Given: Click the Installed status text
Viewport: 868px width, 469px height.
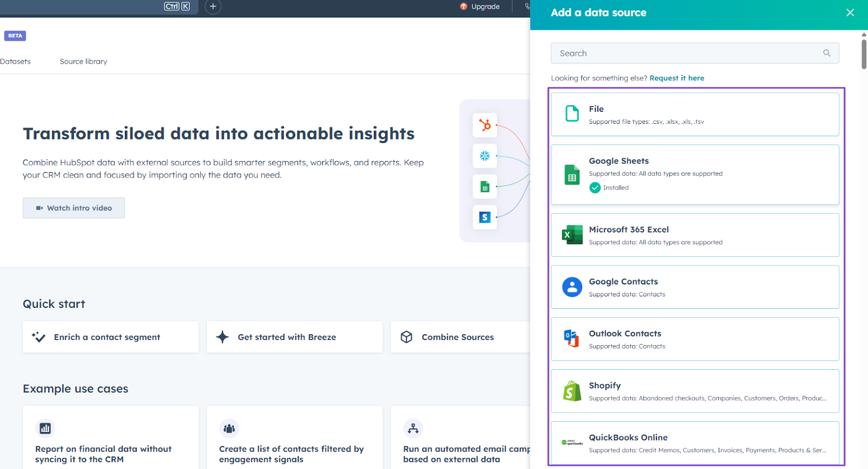Looking at the screenshot, I should pos(616,188).
